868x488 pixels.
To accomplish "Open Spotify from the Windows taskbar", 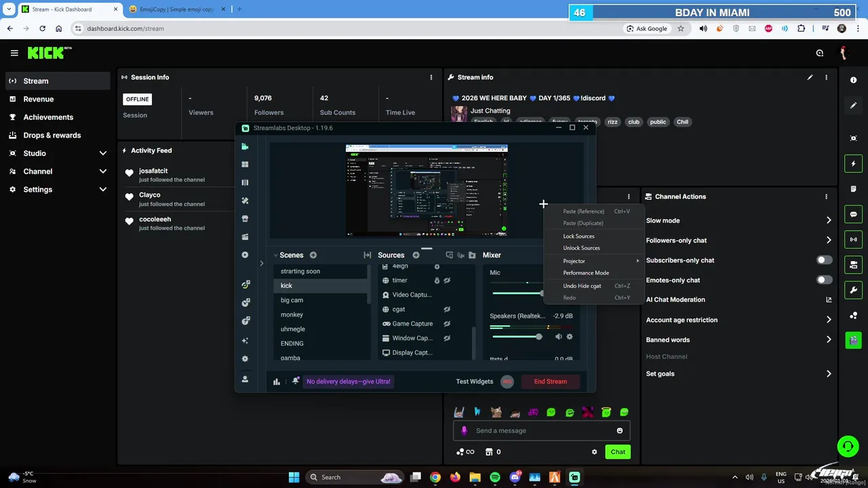I will pyautogui.click(x=495, y=477).
